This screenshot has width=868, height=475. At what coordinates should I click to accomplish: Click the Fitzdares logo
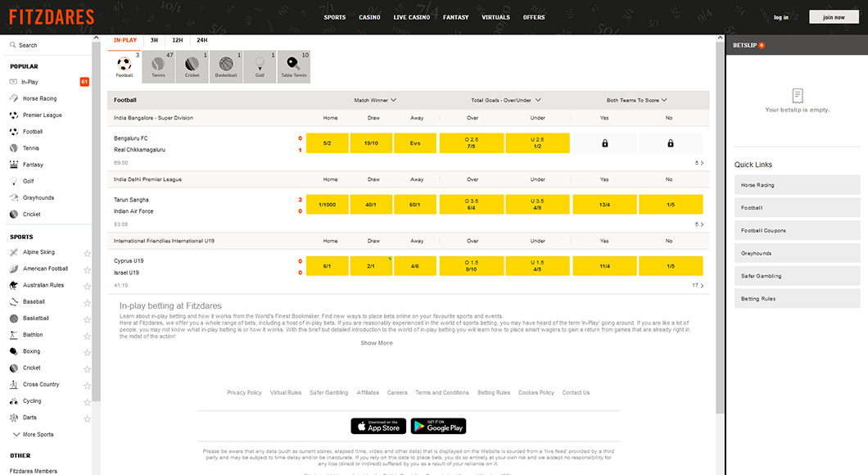52,17
